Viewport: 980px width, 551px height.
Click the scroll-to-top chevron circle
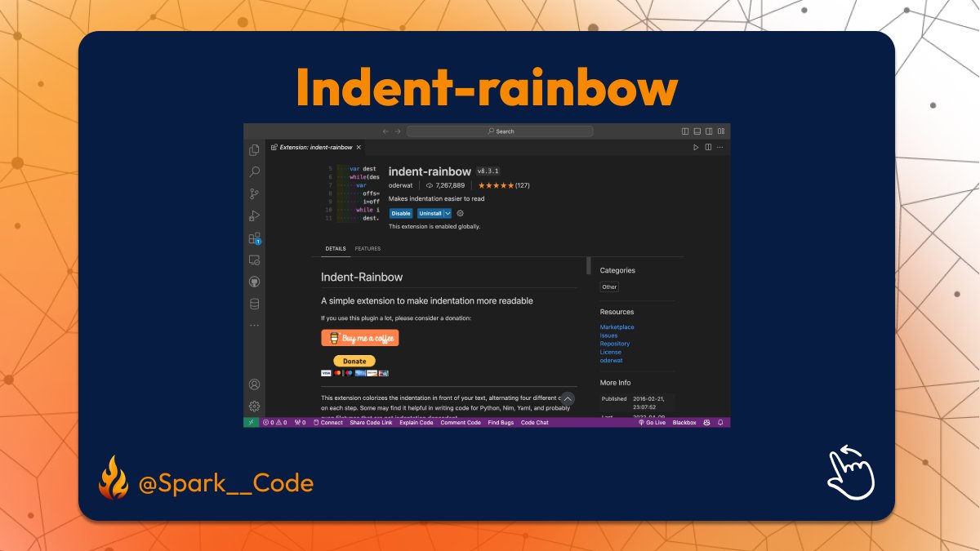[x=568, y=399]
